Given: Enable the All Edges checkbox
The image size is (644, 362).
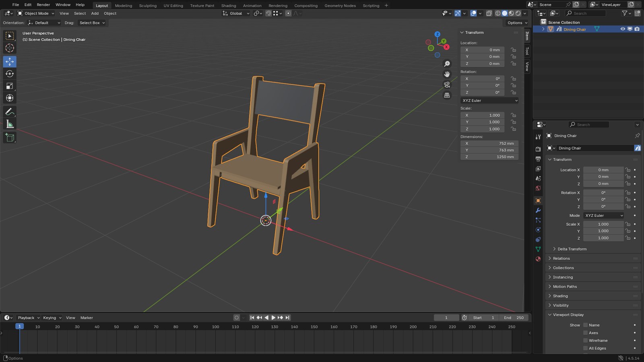Looking at the screenshot, I should coord(585,348).
